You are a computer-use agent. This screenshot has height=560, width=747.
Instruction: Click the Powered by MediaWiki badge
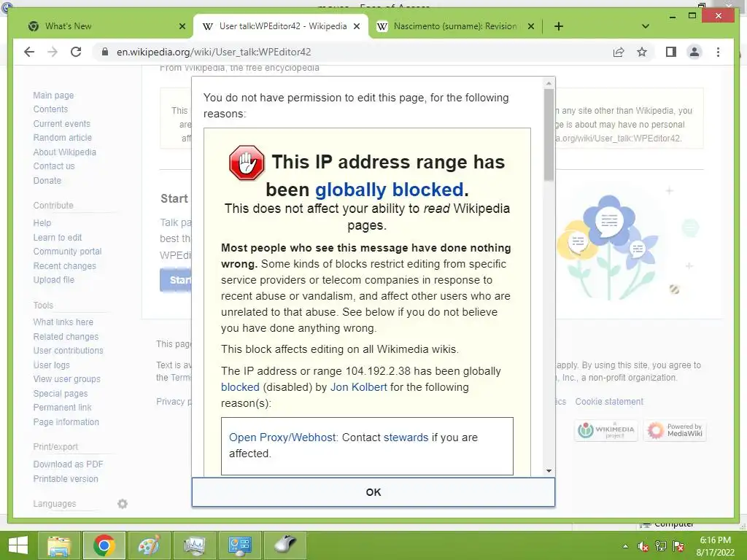[x=675, y=430]
